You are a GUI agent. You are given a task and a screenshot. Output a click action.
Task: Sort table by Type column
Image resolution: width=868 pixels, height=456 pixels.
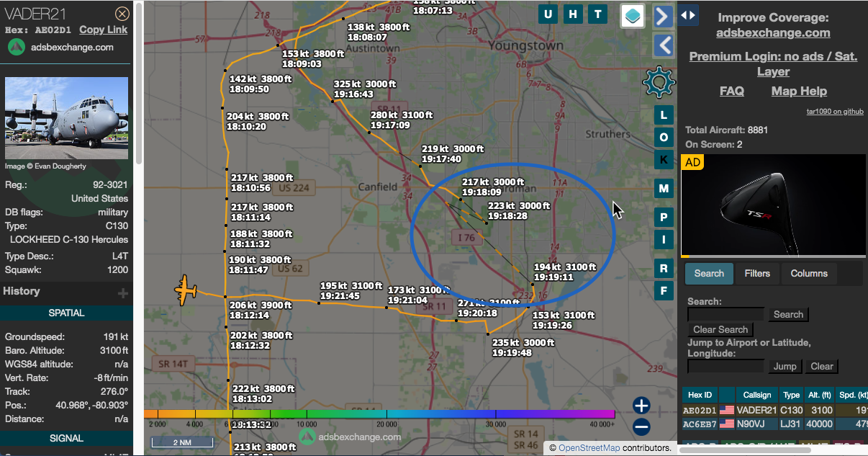(x=792, y=395)
